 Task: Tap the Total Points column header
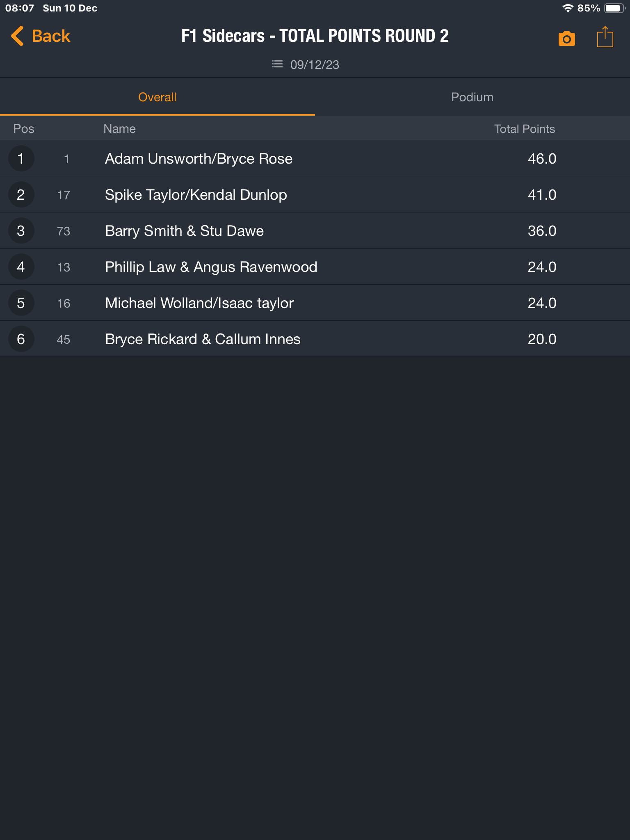tap(524, 129)
